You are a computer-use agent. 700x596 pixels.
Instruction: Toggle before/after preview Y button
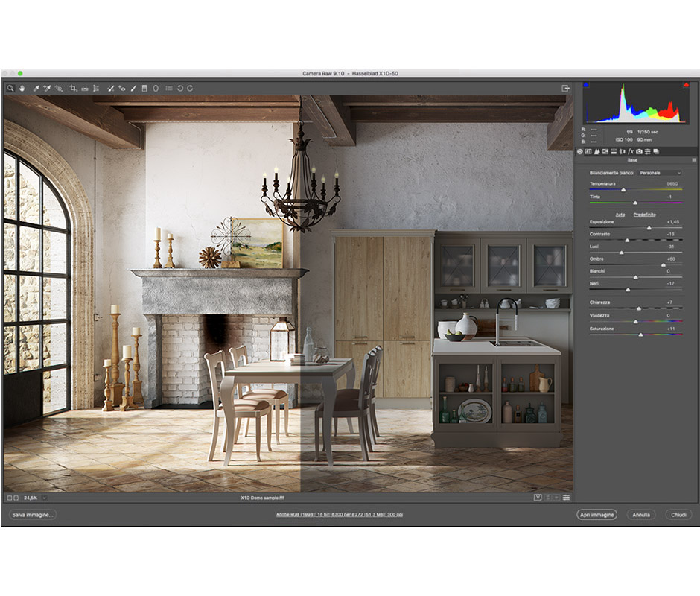pyautogui.click(x=537, y=497)
